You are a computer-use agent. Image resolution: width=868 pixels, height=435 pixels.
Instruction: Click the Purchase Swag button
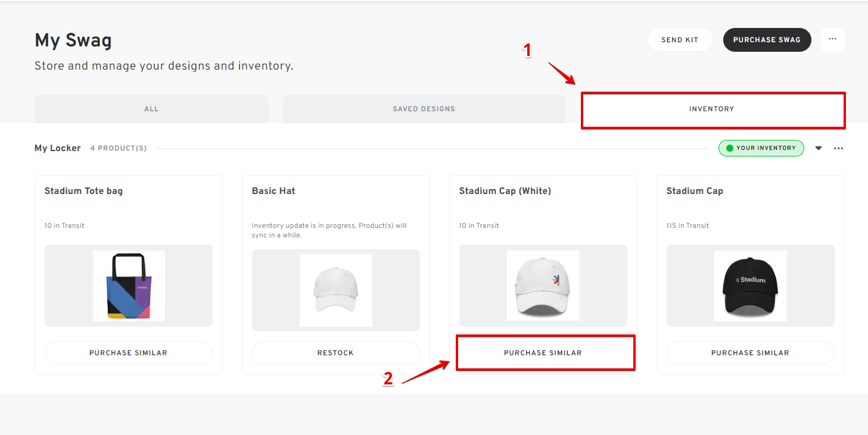point(767,39)
